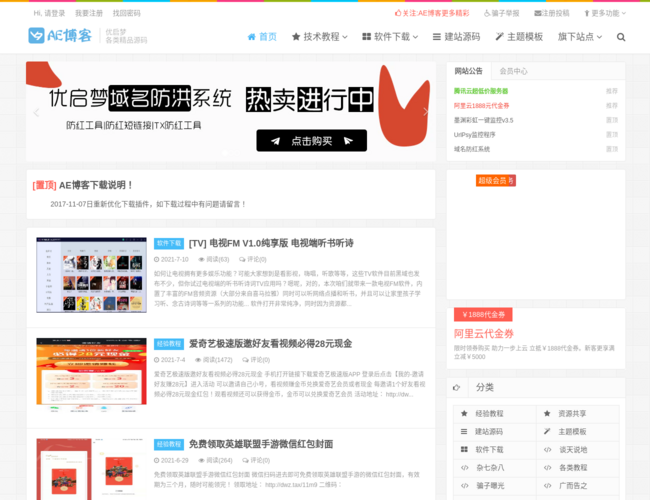Open the 建站源码 menu item

456,37
